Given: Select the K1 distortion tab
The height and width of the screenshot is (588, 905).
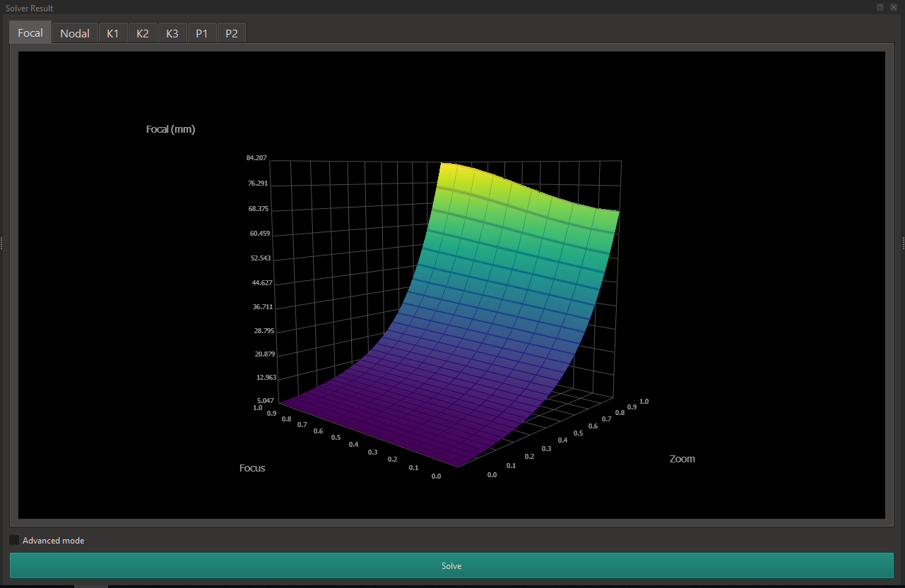Looking at the screenshot, I should click(x=113, y=33).
